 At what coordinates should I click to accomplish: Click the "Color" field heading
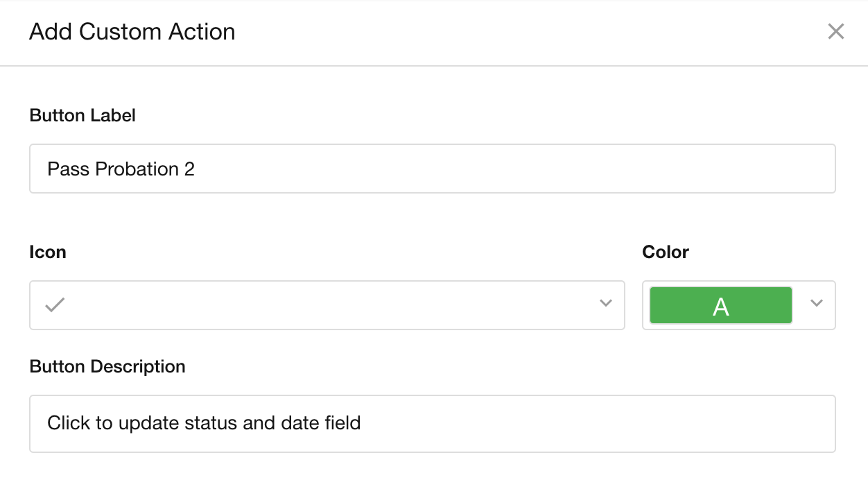666,252
